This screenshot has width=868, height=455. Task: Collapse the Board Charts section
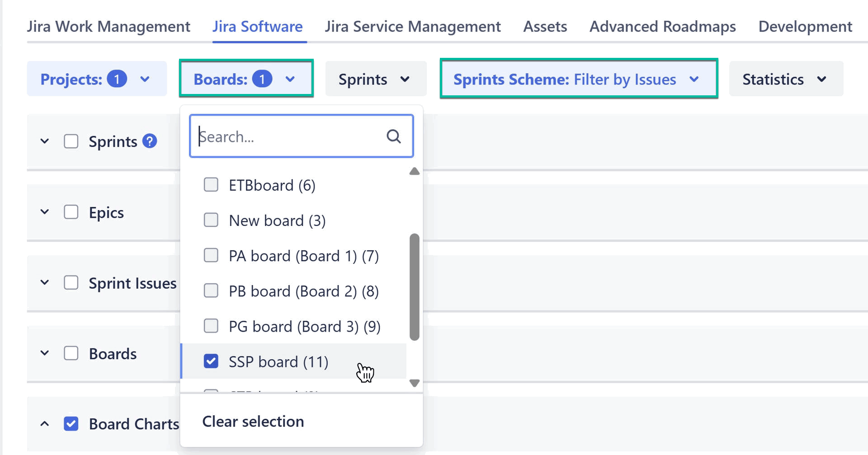pyautogui.click(x=44, y=423)
